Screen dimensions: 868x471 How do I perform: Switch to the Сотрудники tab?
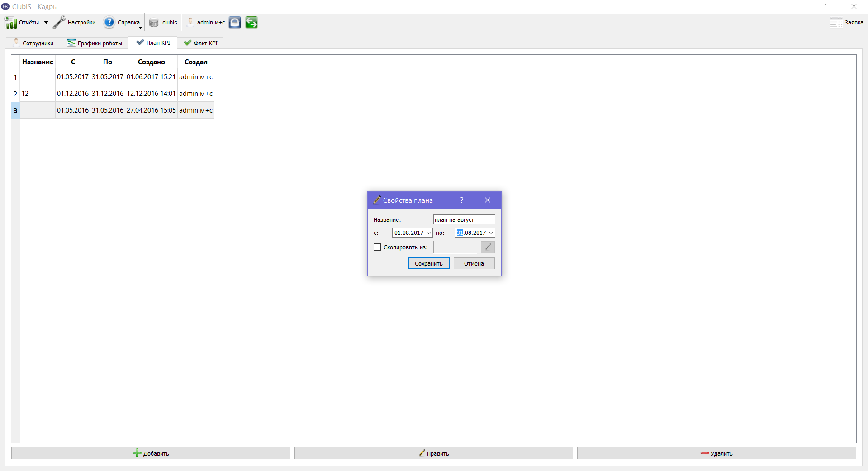coord(33,43)
